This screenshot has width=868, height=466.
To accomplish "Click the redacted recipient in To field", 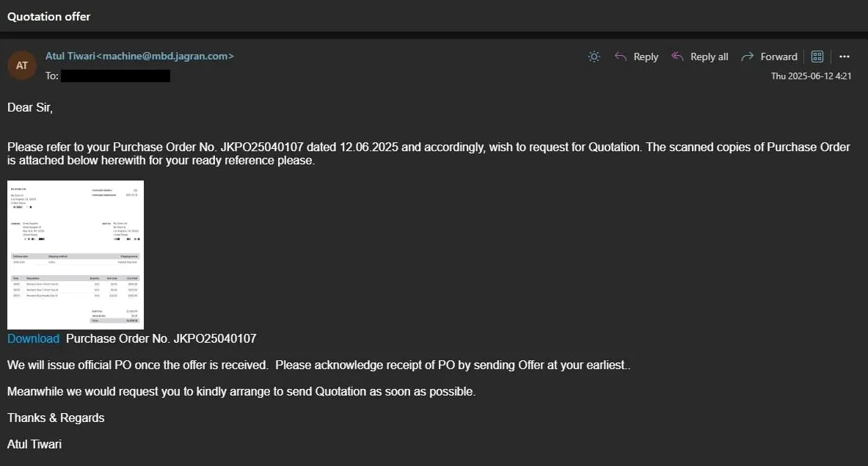I will point(115,76).
